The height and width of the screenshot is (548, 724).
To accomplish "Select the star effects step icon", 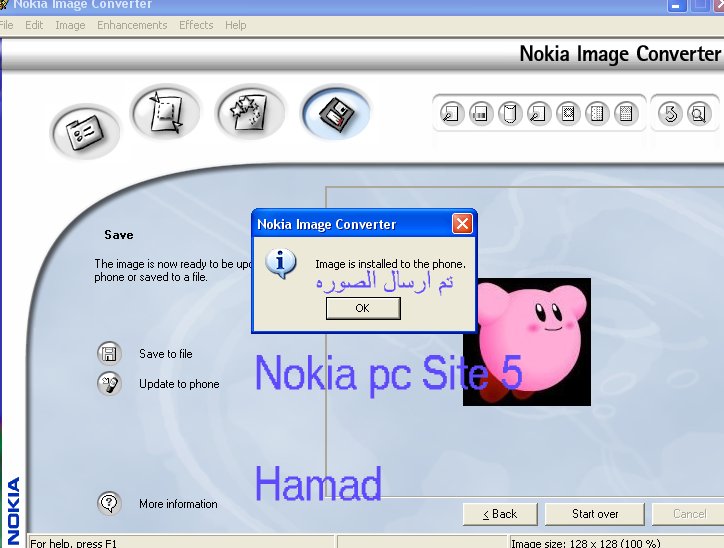I will pos(250,112).
